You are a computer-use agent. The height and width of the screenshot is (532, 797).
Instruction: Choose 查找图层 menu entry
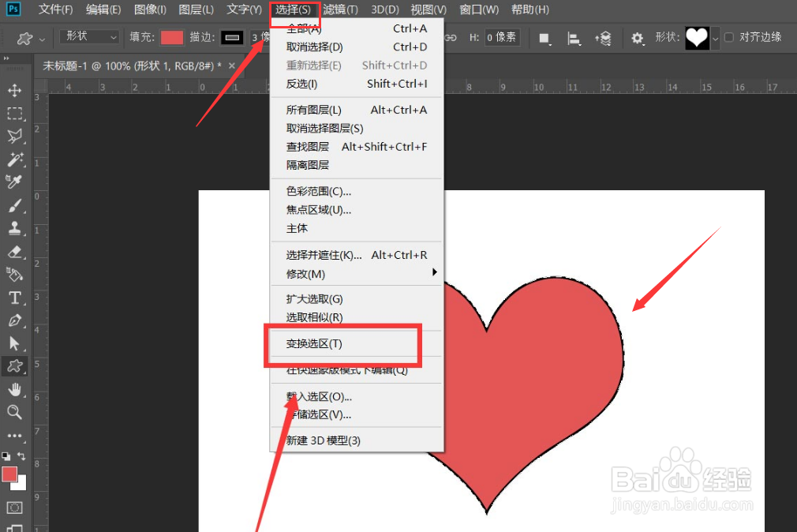[x=357, y=147]
